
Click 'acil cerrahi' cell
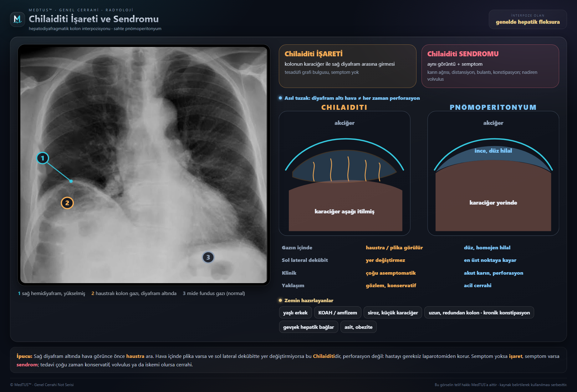tap(477, 285)
